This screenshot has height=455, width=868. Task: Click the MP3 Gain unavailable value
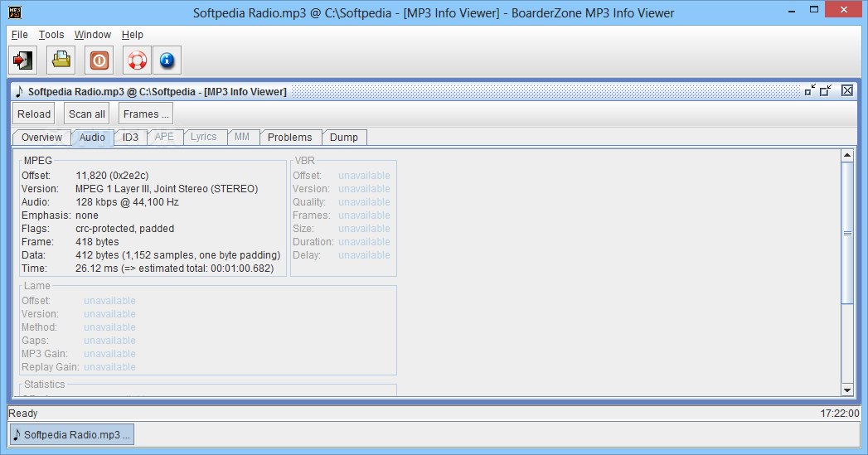tap(109, 354)
